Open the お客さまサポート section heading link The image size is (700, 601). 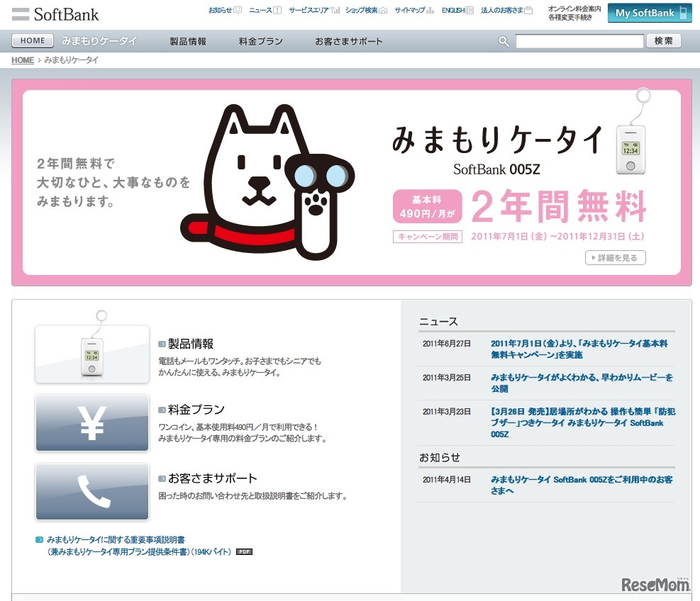[x=213, y=478]
